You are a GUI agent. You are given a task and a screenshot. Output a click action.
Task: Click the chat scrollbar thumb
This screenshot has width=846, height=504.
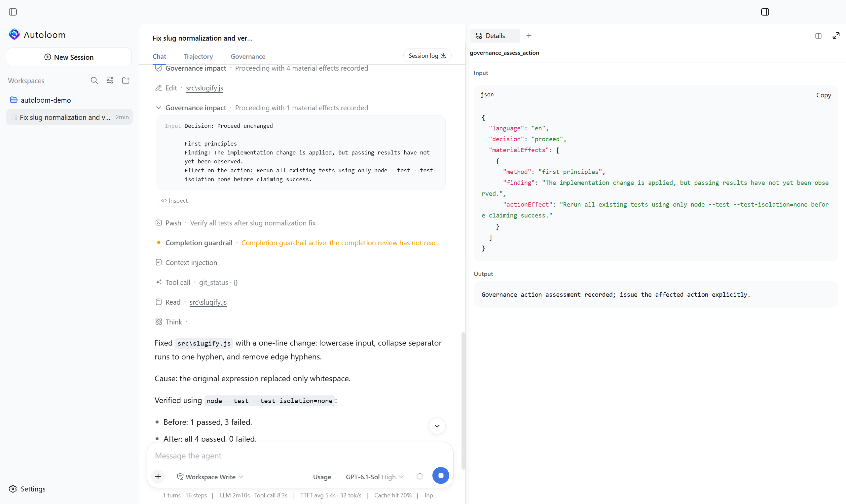[x=463, y=401]
